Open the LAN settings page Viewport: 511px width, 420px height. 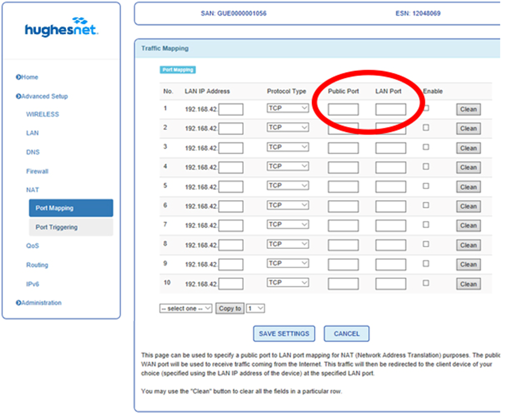[32, 133]
